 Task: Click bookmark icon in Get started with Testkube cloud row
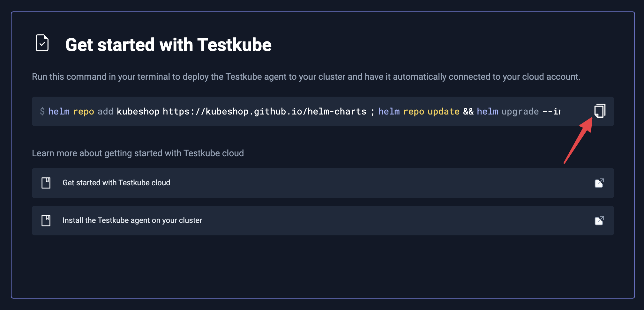point(46,183)
